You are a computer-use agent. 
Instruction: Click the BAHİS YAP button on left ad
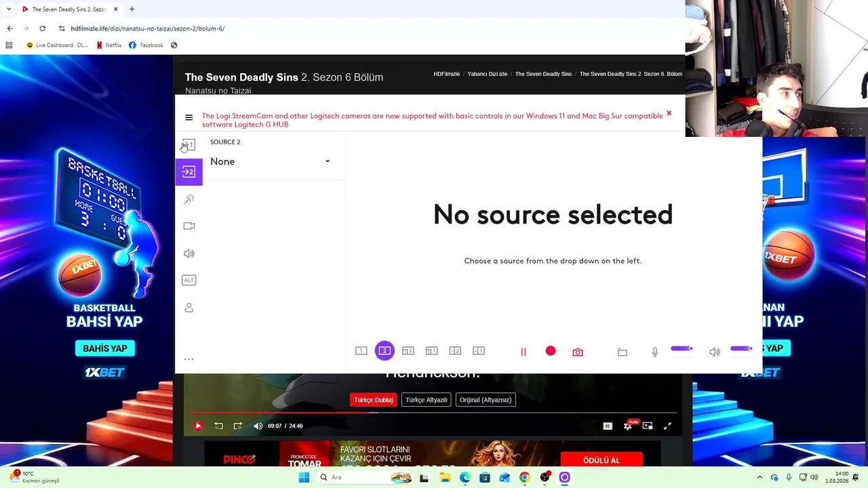click(x=105, y=348)
